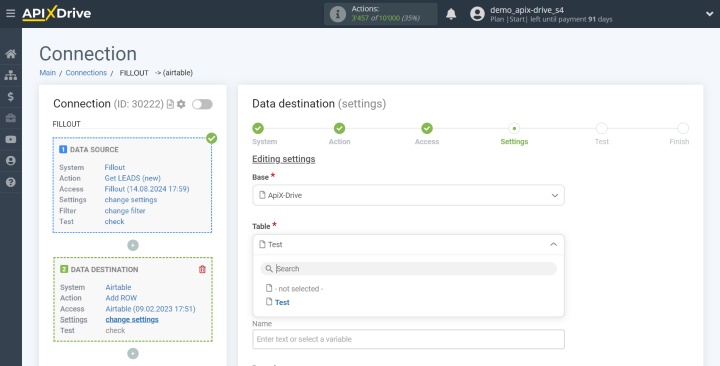Go to the Connections breadcrumb
The image size is (720, 366).
(86, 73)
